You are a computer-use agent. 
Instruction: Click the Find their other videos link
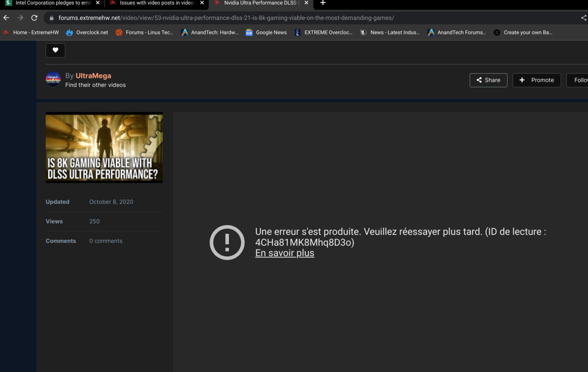(96, 85)
